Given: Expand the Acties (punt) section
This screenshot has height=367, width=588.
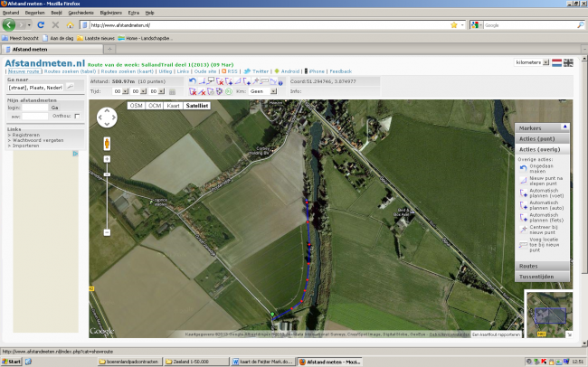Looking at the screenshot, I should (542, 138).
